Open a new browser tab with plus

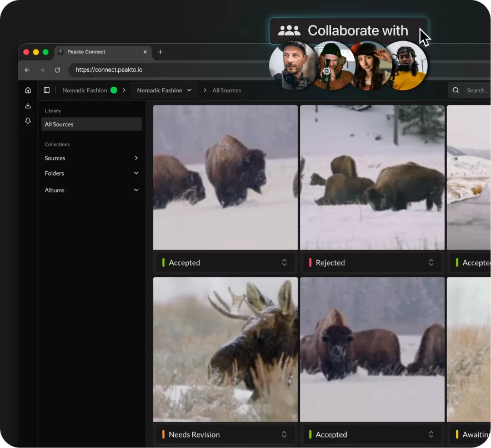[161, 52]
